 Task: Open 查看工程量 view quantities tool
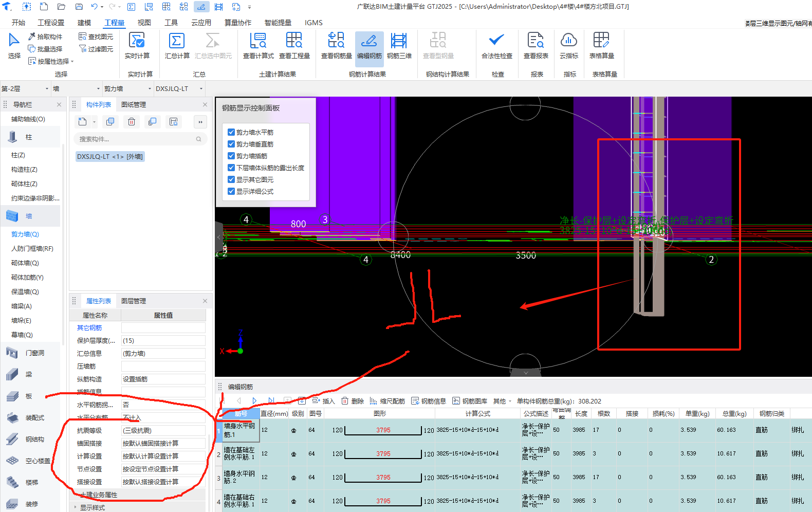point(294,45)
